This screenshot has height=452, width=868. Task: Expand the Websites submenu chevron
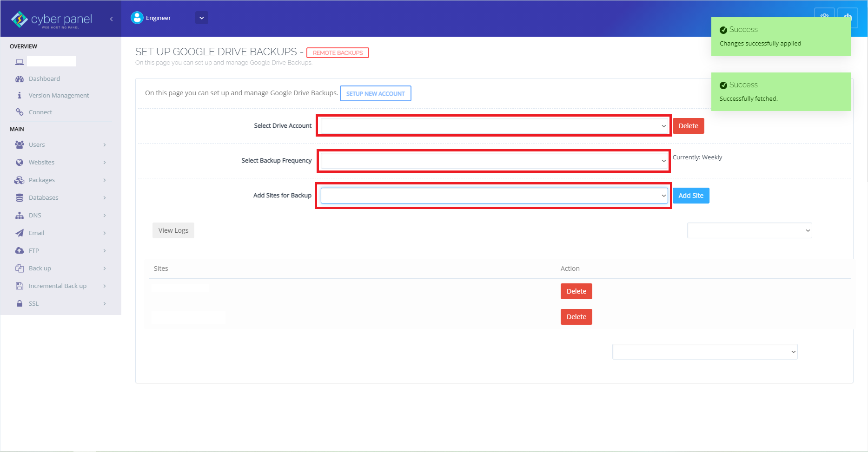point(105,162)
